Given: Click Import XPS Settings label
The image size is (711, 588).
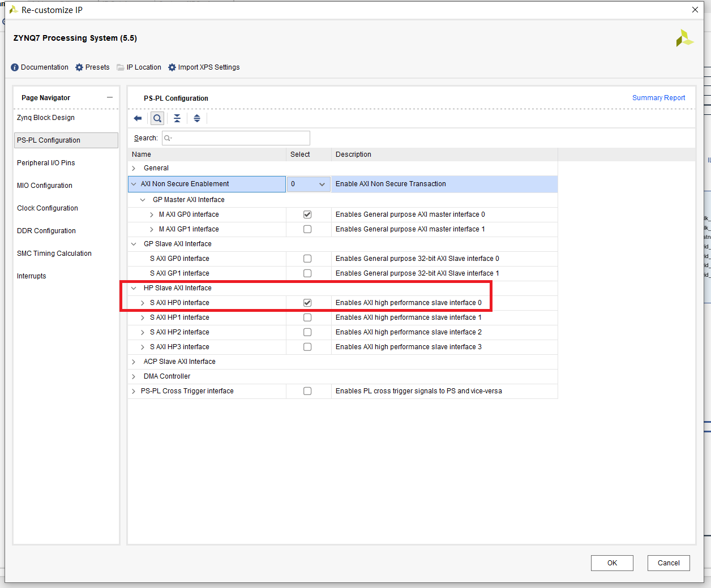Looking at the screenshot, I should (209, 67).
